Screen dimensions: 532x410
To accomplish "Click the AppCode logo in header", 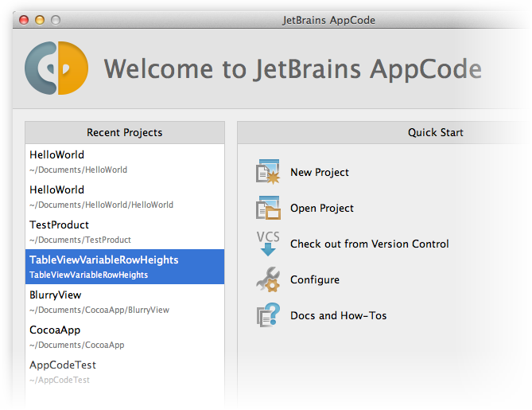I will (x=56, y=68).
